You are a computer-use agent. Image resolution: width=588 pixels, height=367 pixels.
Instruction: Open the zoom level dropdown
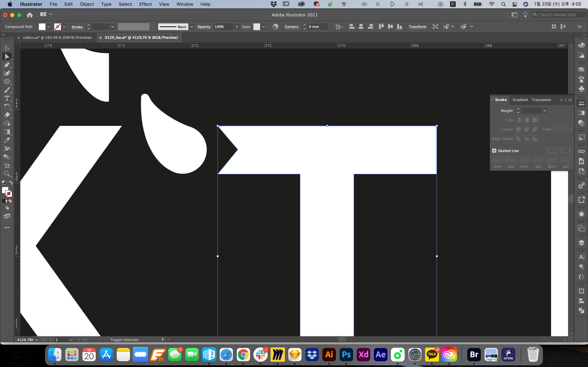click(x=37, y=340)
